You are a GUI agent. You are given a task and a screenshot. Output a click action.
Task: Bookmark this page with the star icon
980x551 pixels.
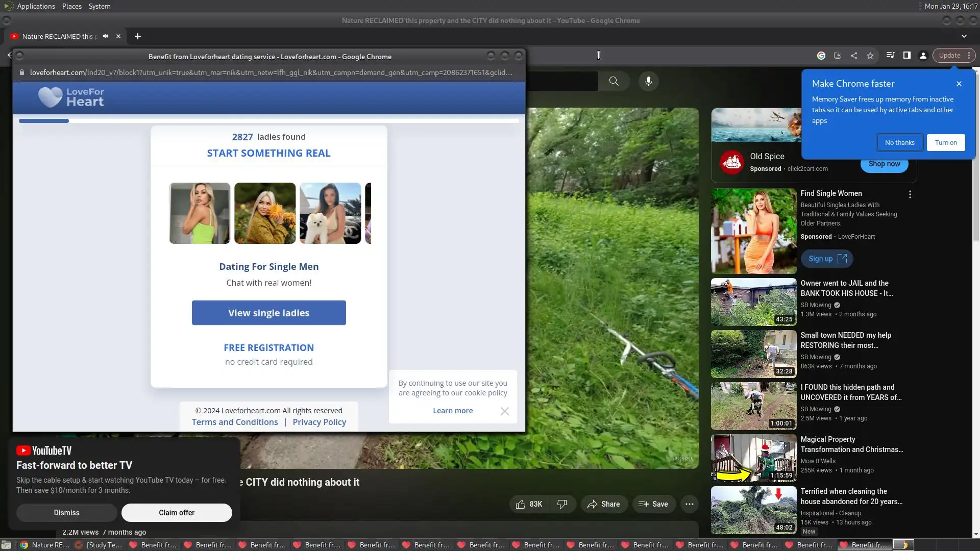click(870, 56)
